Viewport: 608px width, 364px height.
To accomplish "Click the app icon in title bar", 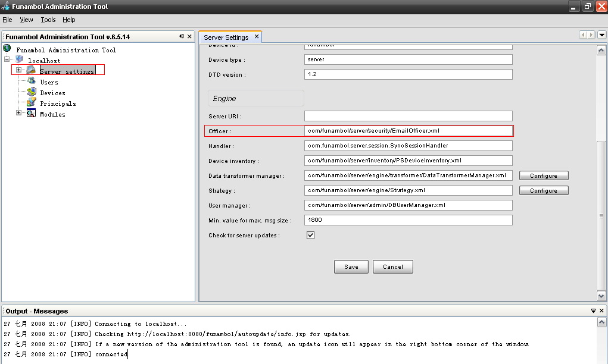I will 5,6.
